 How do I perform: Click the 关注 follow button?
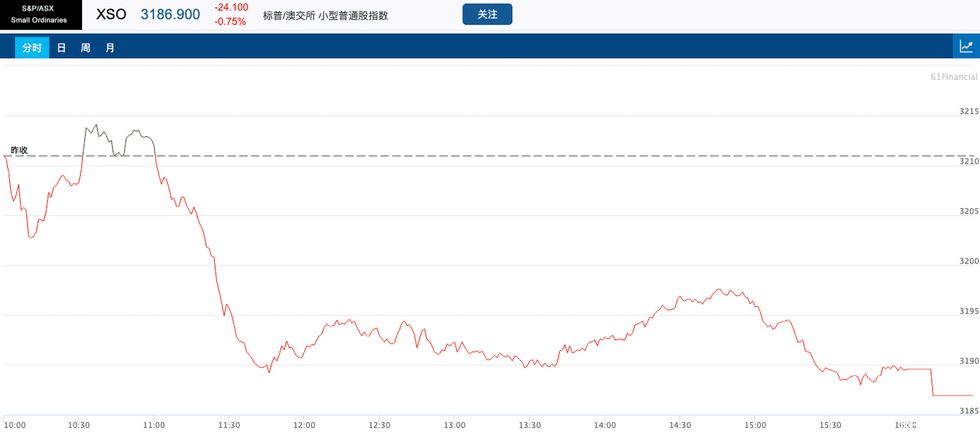tap(487, 14)
